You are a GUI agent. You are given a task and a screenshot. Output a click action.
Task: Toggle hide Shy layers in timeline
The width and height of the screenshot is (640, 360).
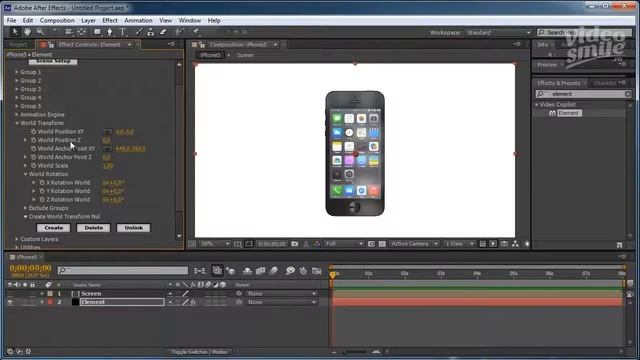pos(247,271)
